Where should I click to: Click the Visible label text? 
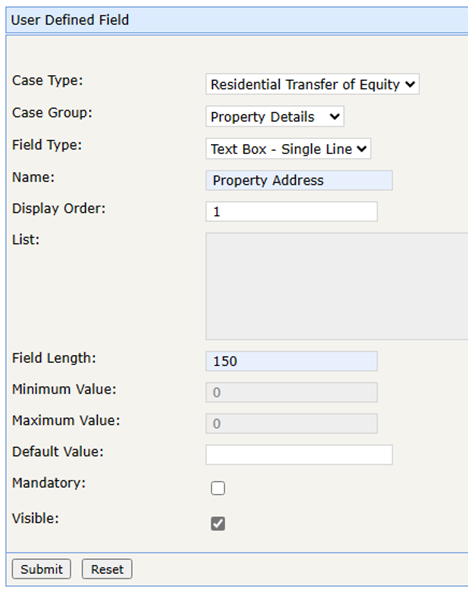pyautogui.click(x=35, y=518)
